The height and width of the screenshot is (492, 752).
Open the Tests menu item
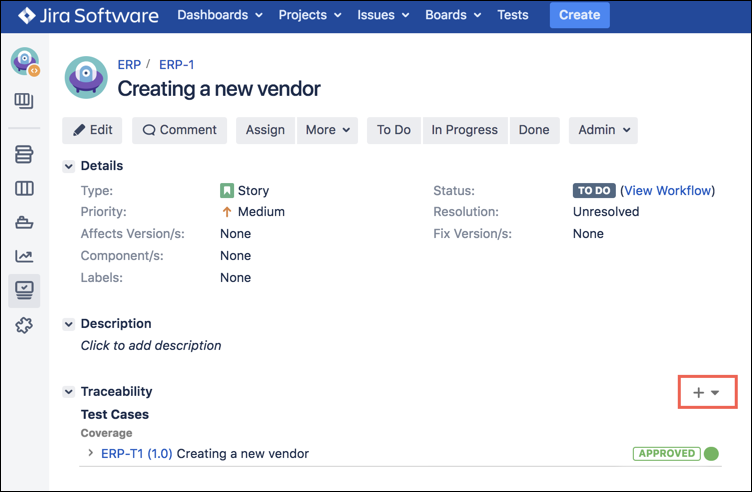point(513,15)
